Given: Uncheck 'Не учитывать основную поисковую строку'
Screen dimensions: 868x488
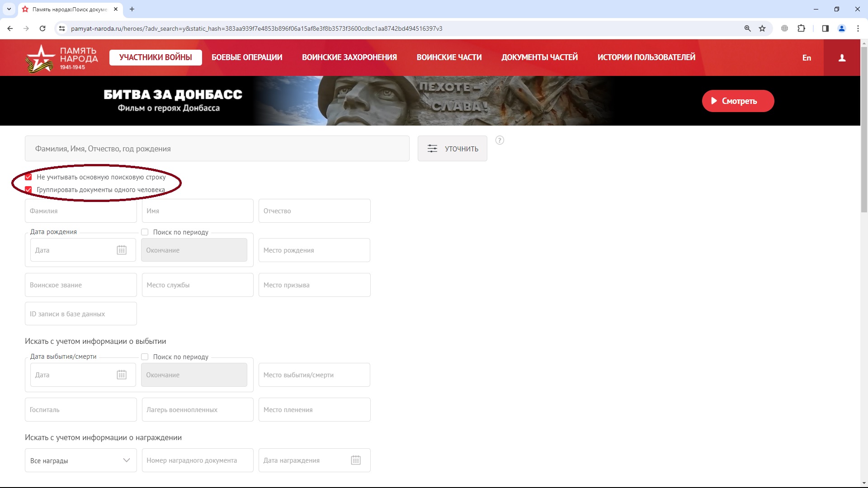Looking at the screenshot, I should tap(28, 177).
